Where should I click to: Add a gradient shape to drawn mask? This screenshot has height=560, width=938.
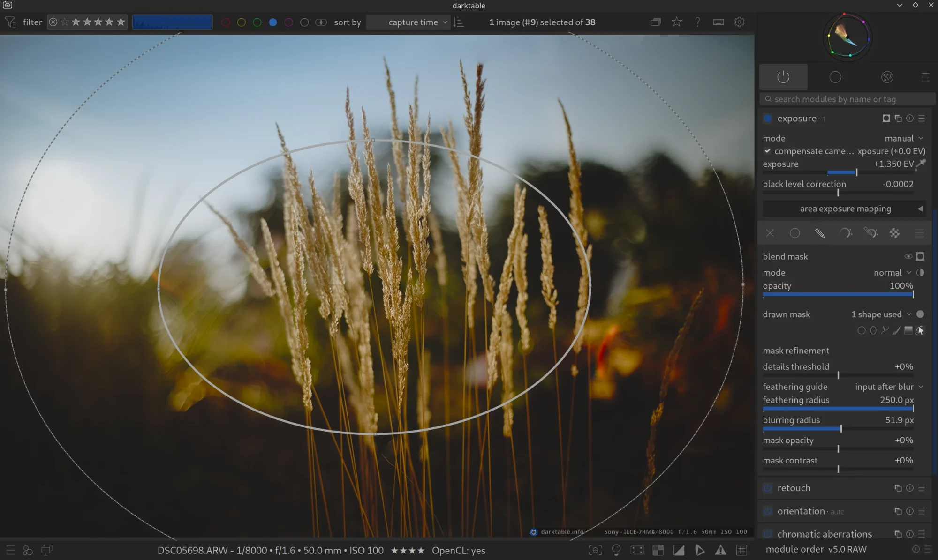click(x=908, y=330)
